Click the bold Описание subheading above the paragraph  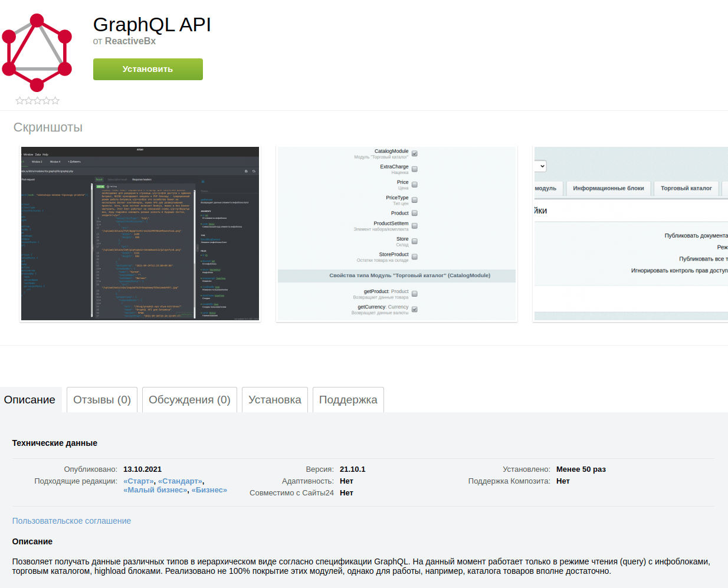[x=32, y=541]
